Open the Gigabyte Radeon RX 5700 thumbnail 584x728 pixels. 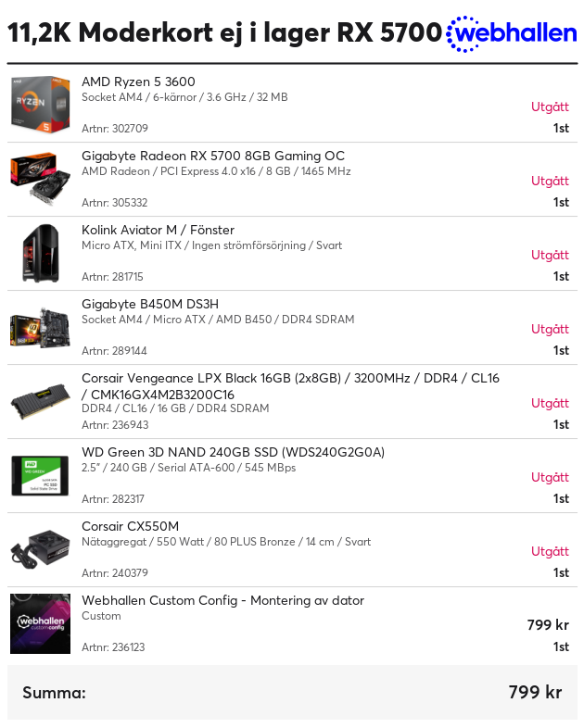point(41,179)
